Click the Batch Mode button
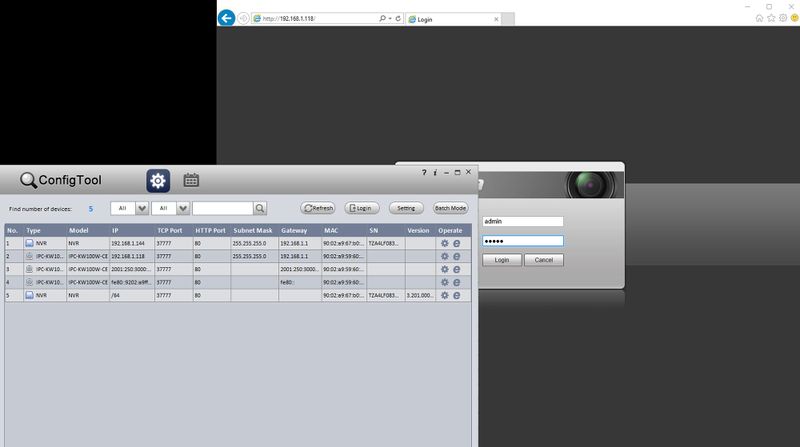The height and width of the screenshot is (447, 800). pos(451,208)
